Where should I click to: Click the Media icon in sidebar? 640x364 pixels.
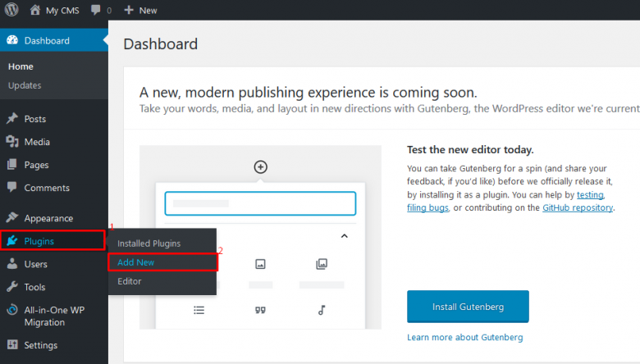pos(12,142)
